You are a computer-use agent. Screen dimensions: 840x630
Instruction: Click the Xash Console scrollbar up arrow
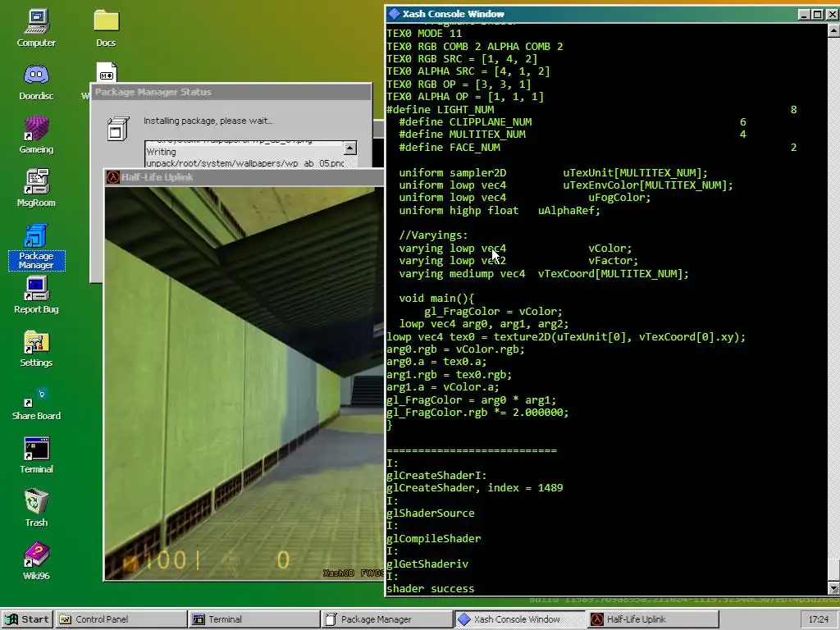[x=833, y=30]
